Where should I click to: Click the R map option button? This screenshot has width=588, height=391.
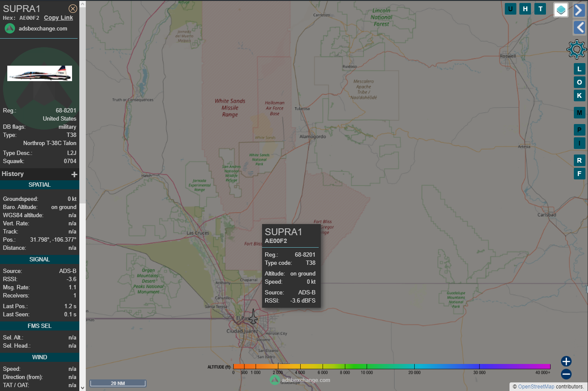point(579,161)
